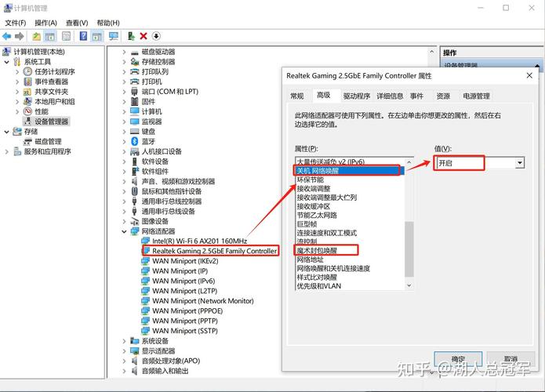Click the blue Back arrow in toolbar

tap(6, 36)
